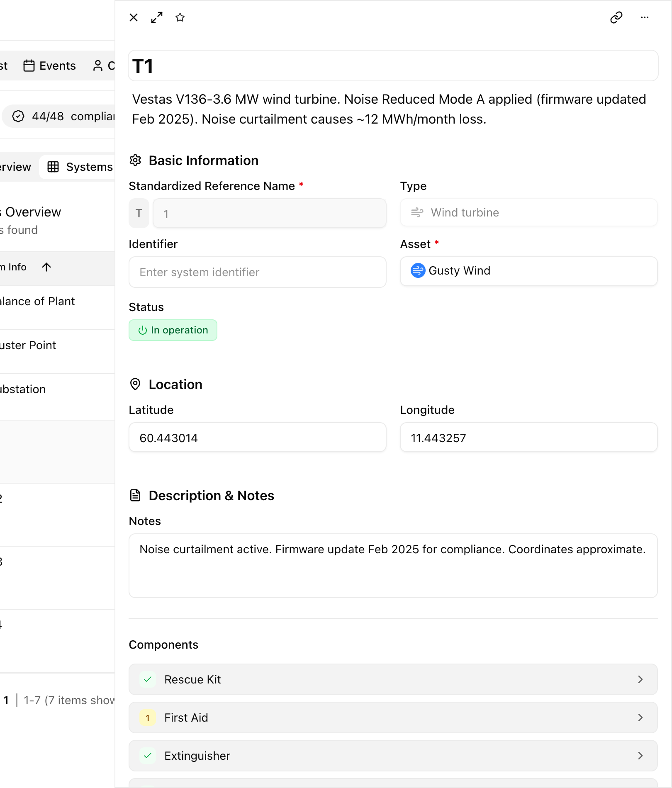Open the more options ellipsis menu

(645, 17)
